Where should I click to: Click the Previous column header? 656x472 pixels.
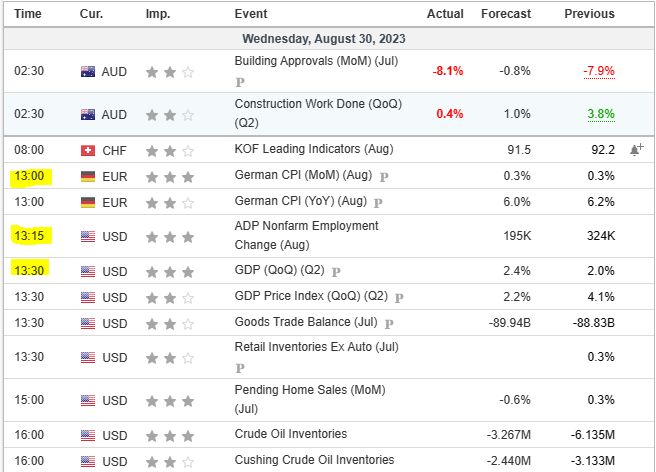coord(589,14)
